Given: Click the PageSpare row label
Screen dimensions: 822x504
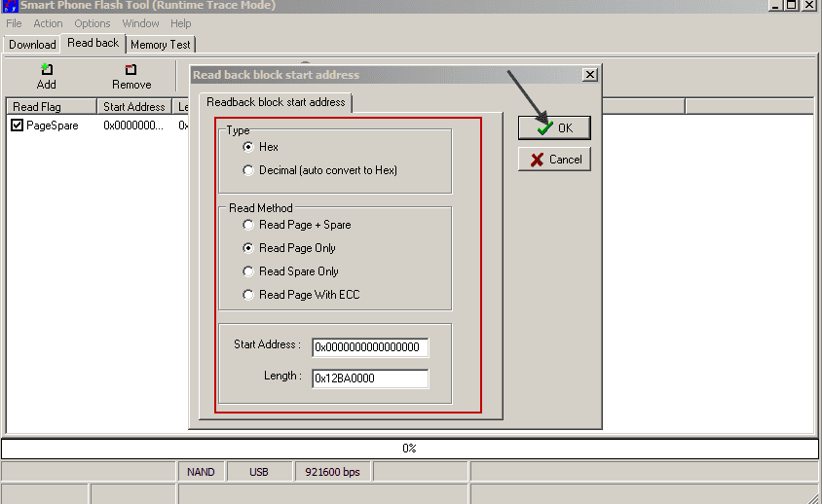Looking at the screenshot, I should pos(52,126).
